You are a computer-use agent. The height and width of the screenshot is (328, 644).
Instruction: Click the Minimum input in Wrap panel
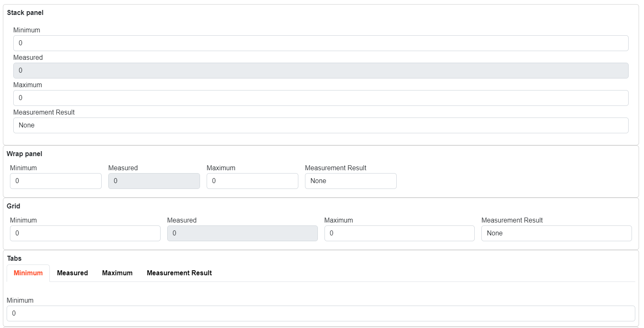pos(56,181)
